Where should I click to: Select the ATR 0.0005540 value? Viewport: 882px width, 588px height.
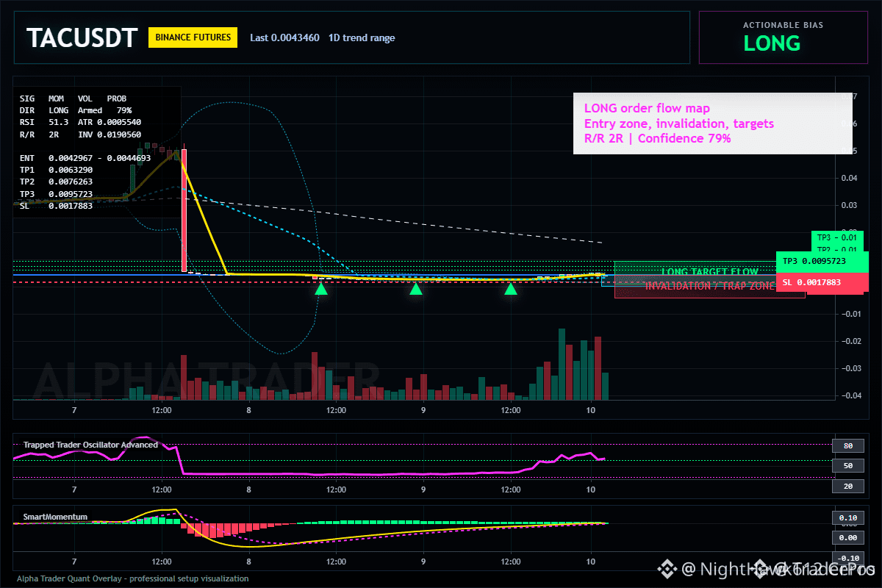tap(110, 122)
